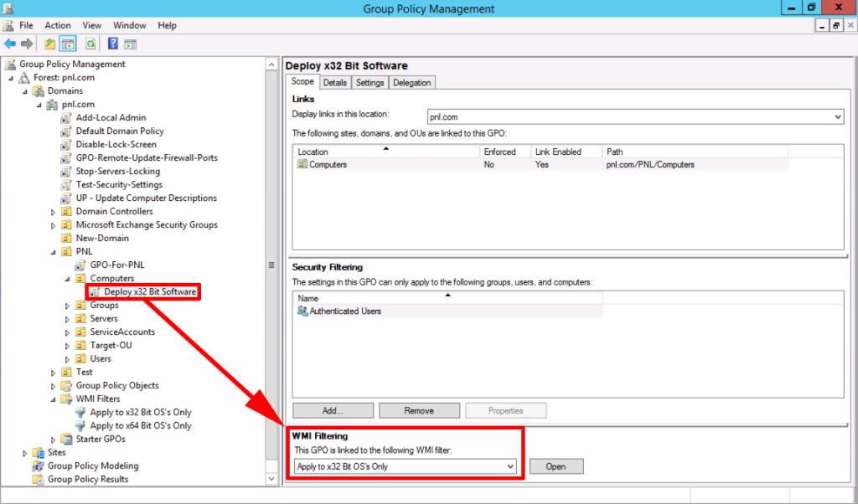
Task: Open the 'Display links in this location' dropdown
Action: [x=838, y=116]
